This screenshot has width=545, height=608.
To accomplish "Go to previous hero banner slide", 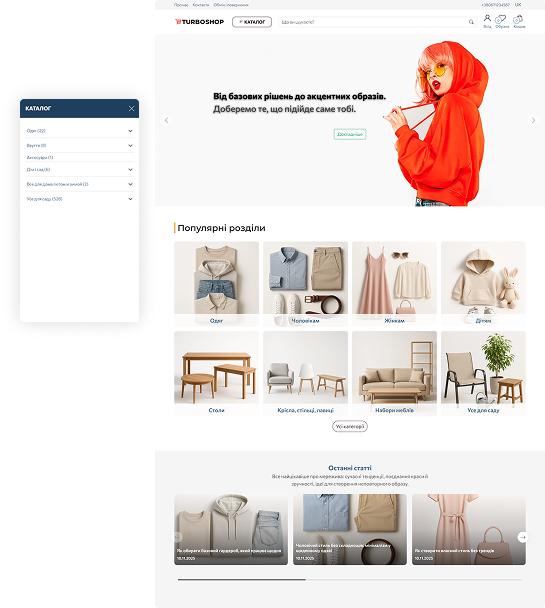I will click(167, 120).
